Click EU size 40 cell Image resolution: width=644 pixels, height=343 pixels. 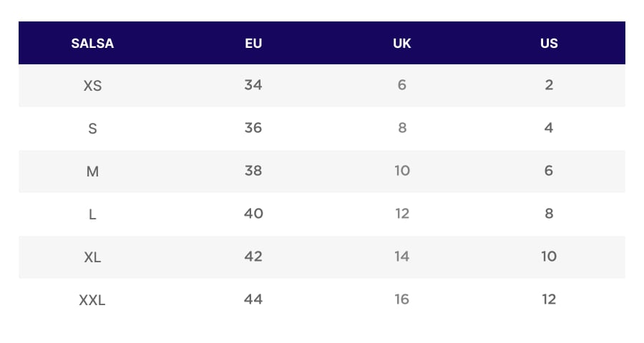(x=253, y=214)
